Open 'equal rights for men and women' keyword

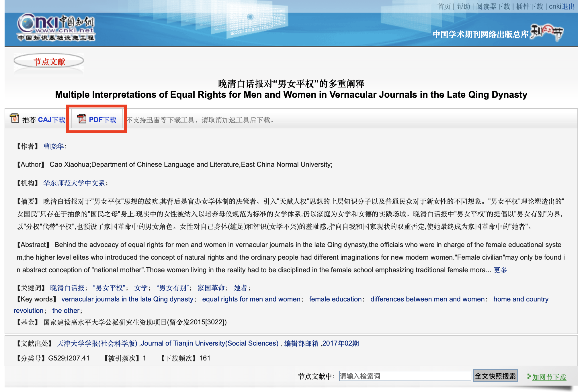251,299
